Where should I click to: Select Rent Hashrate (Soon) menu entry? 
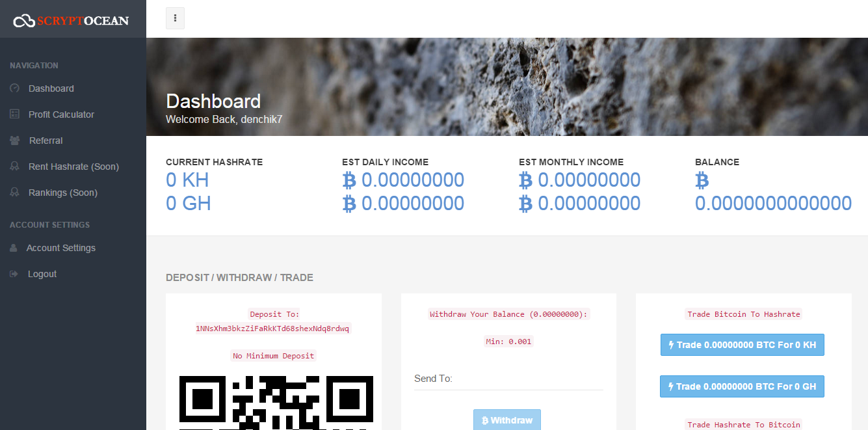coord(73,167)
